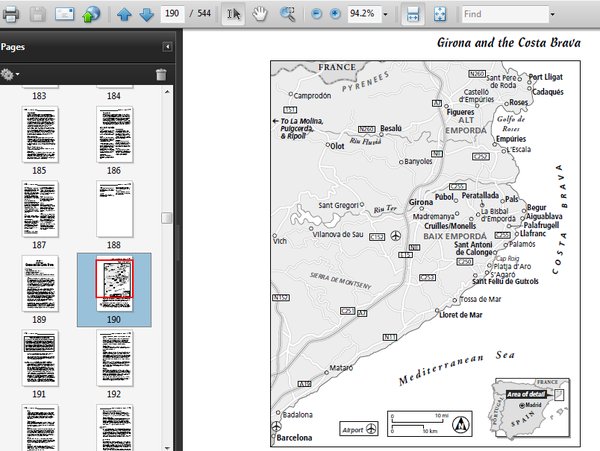Click the Zoom In plus button

[334, 15]
